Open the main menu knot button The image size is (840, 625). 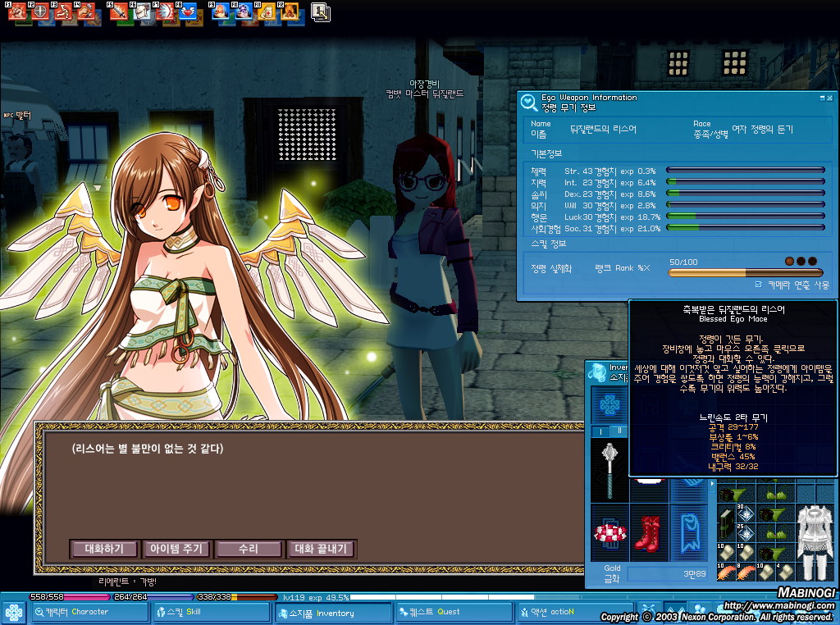pyautogui.click(x=13, y=613)
